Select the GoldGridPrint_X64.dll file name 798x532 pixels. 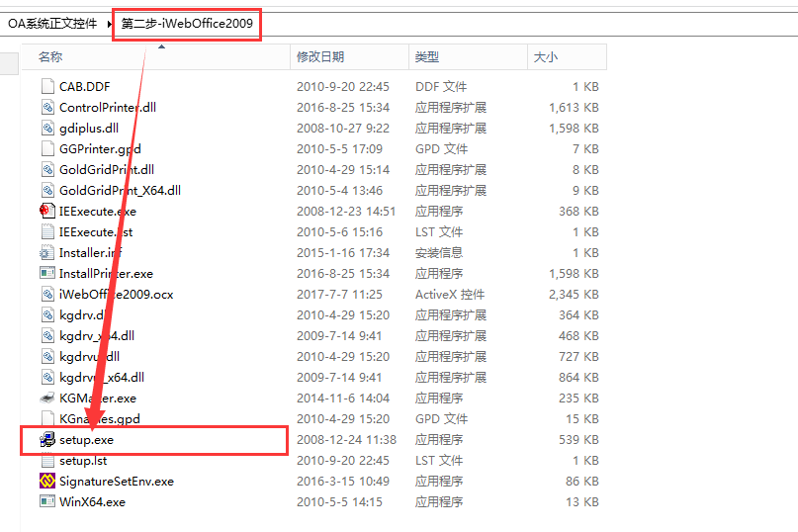(120, 191)
